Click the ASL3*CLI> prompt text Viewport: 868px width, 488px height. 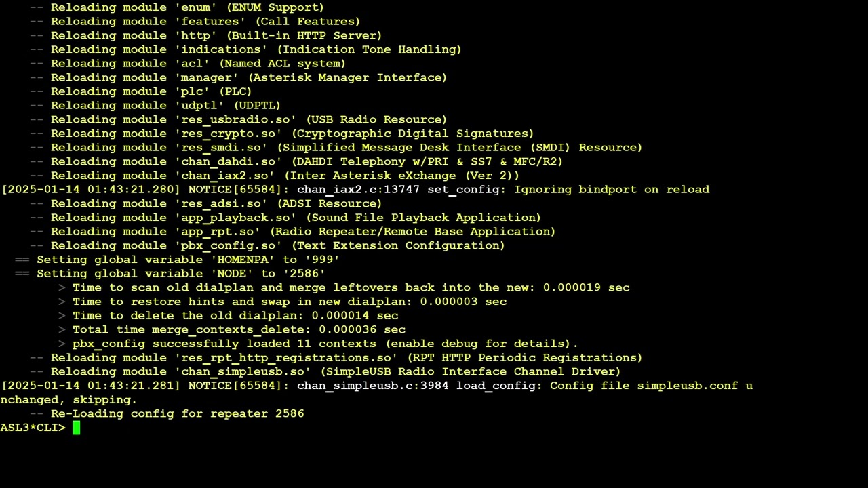pyautogui.click(x=33, y=428)
